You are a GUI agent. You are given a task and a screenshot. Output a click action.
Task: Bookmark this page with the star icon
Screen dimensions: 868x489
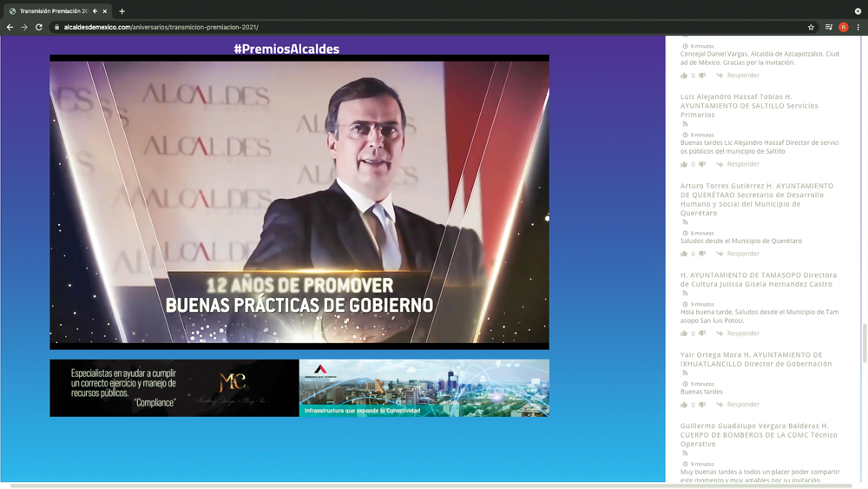811,27
